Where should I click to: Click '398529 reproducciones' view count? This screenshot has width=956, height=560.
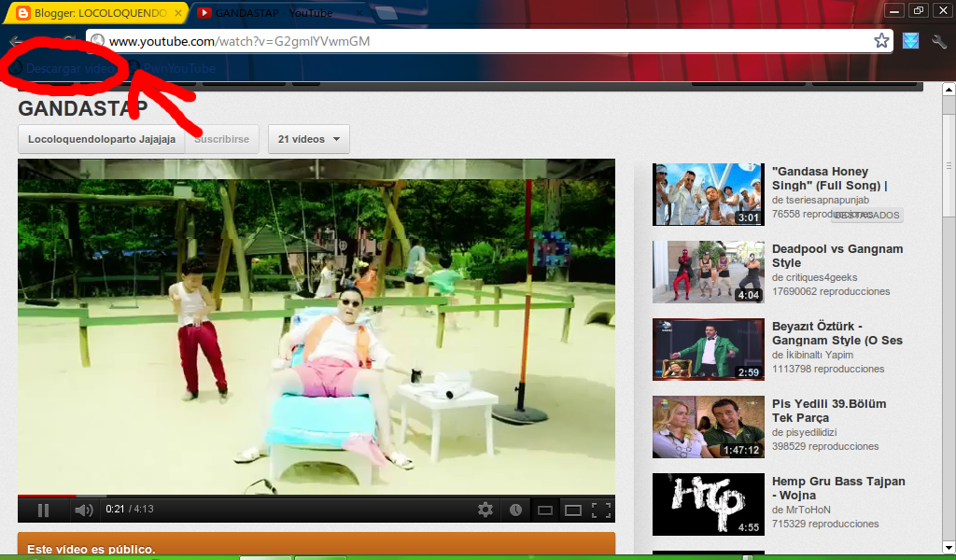pos(825,446)
